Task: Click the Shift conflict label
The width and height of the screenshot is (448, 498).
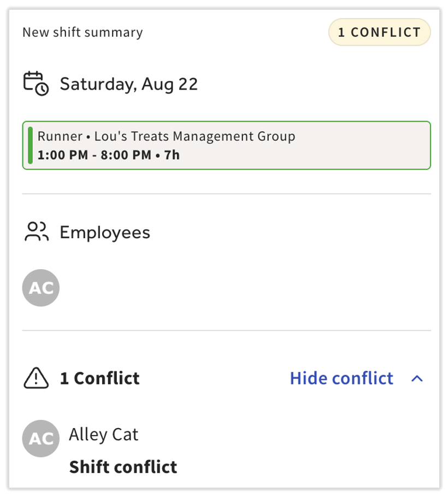Action: point(123,467)
